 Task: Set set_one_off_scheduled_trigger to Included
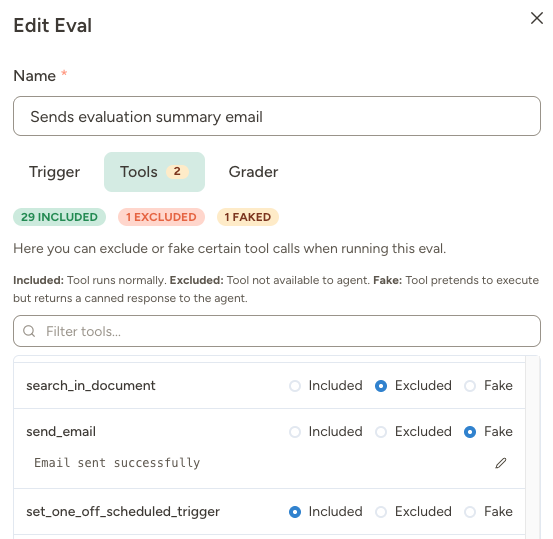(295, 512)
